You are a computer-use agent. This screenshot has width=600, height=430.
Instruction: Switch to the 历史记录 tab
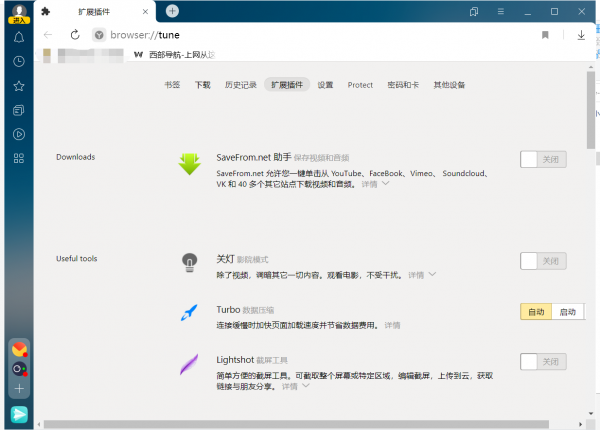click(241, 85)
